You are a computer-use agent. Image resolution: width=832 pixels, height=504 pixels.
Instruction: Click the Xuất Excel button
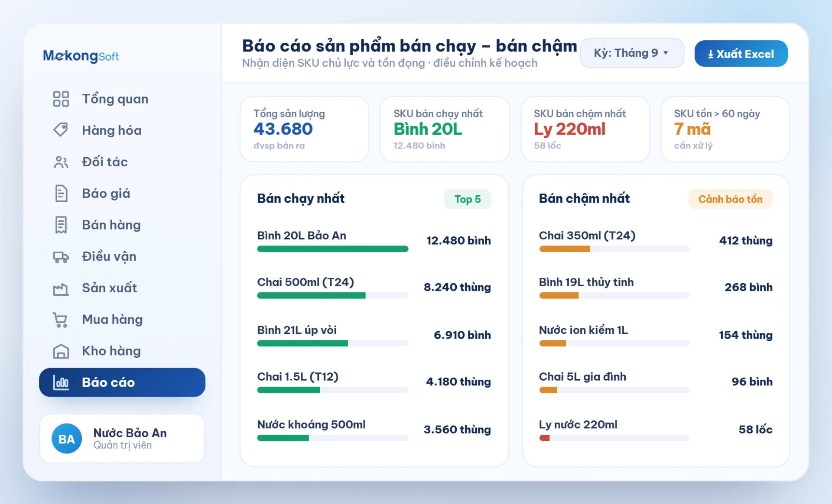pyautogui.click(x=741, y=54)
